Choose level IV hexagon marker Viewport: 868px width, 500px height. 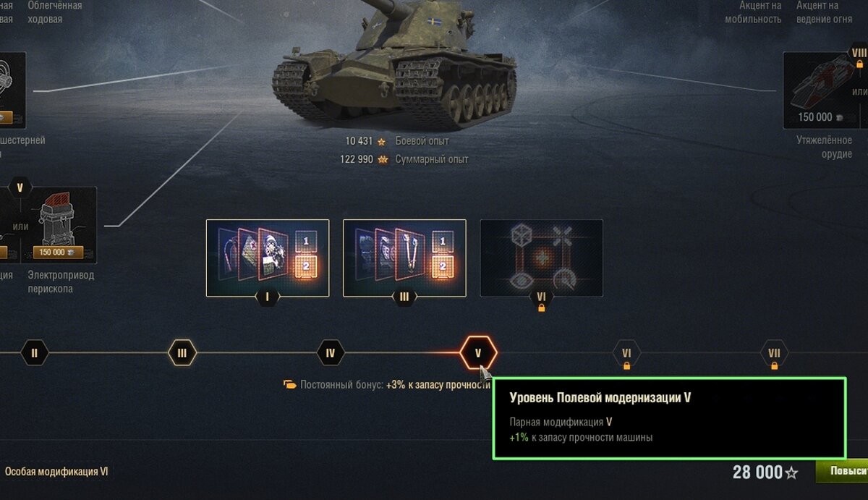tap(330, 354)
